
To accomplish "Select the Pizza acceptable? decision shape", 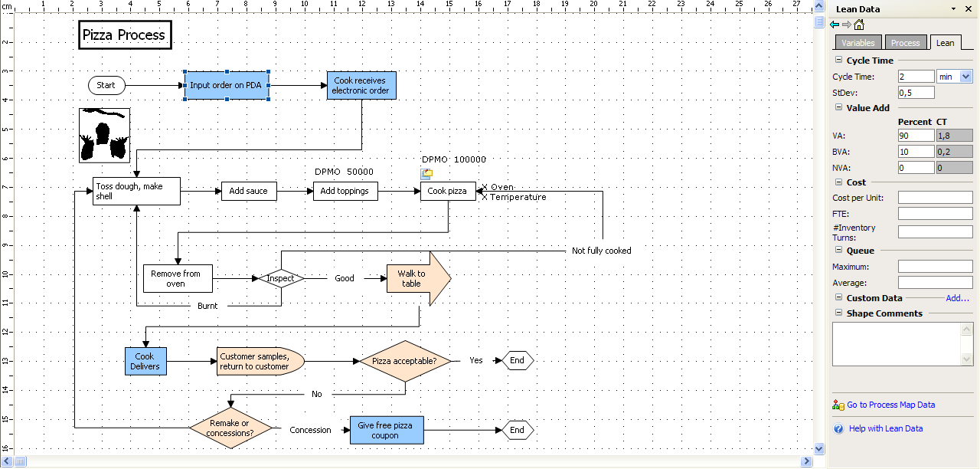I will pos(404,361).
